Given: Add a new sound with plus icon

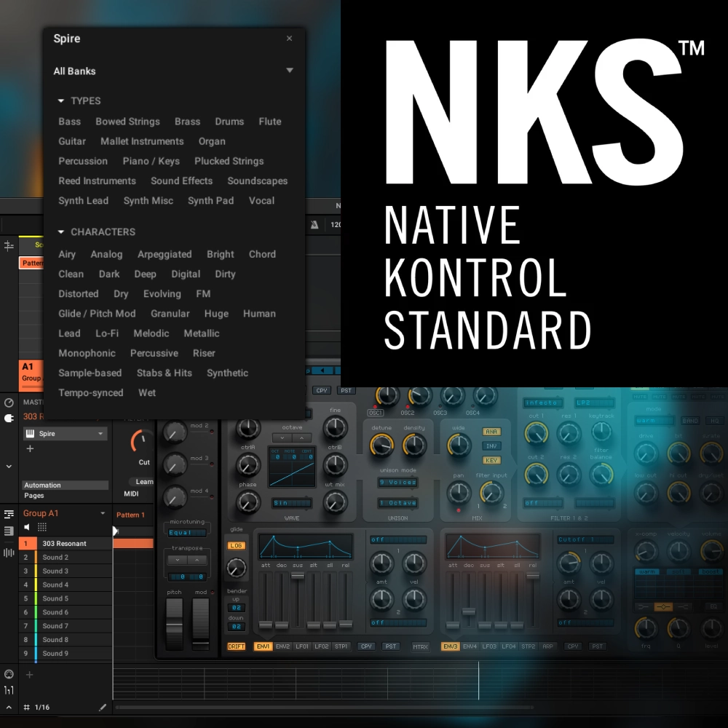Looking at the screenshot, I should tap(30, 675).
